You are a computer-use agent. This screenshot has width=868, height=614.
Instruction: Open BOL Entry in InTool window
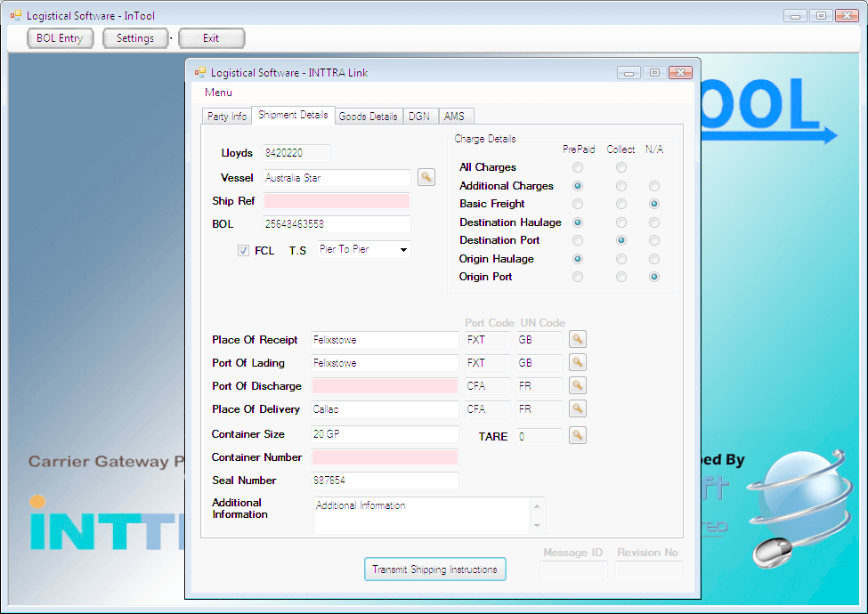60,38
